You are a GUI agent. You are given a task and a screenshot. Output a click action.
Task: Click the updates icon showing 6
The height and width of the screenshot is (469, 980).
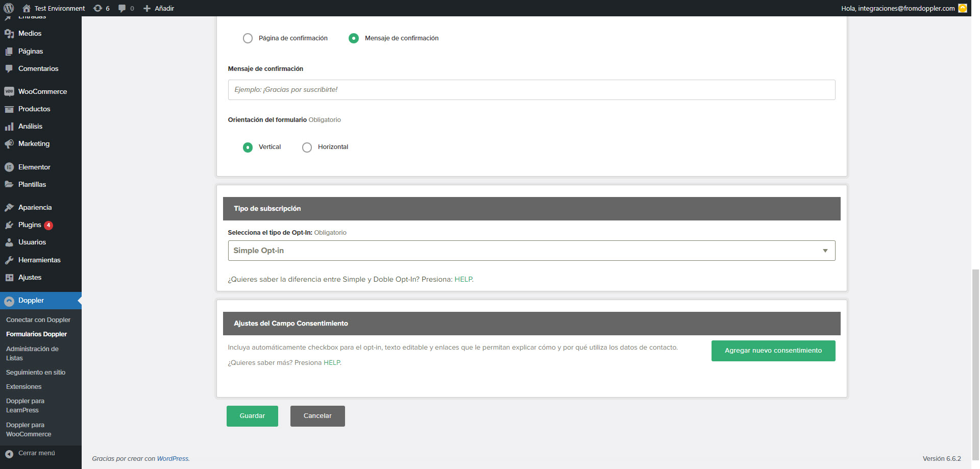[x=97, y=8]
